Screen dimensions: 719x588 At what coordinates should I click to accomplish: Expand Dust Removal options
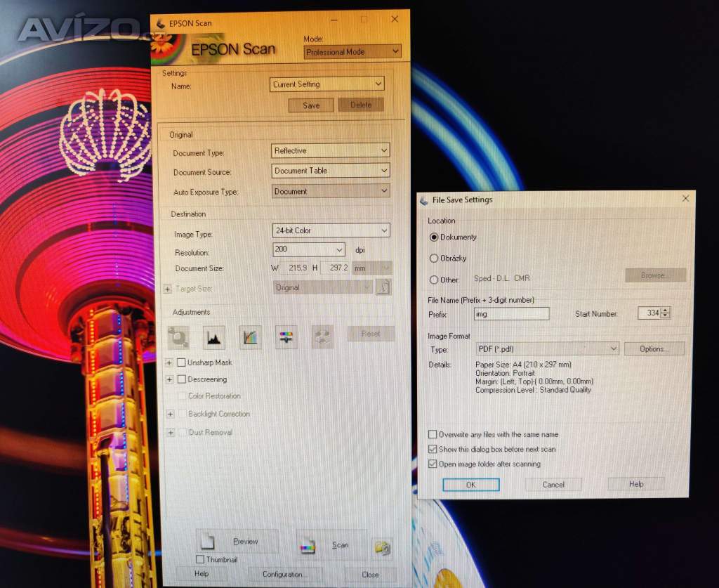point(171,433)
